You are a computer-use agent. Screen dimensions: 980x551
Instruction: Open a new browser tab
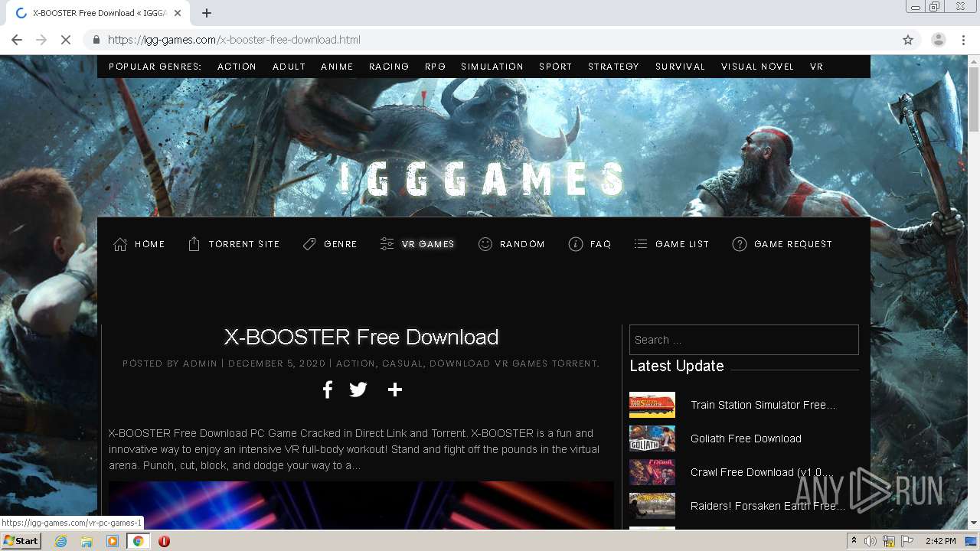tap(207, 13)
